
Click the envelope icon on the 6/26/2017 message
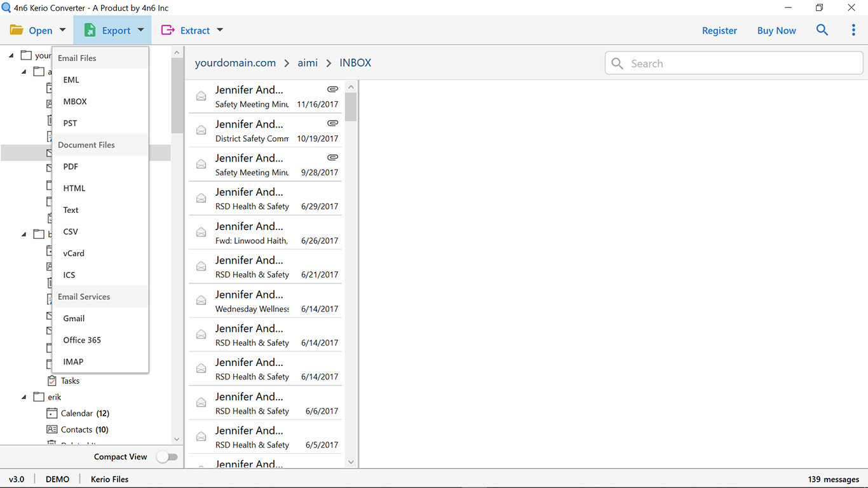pos(201,233)
